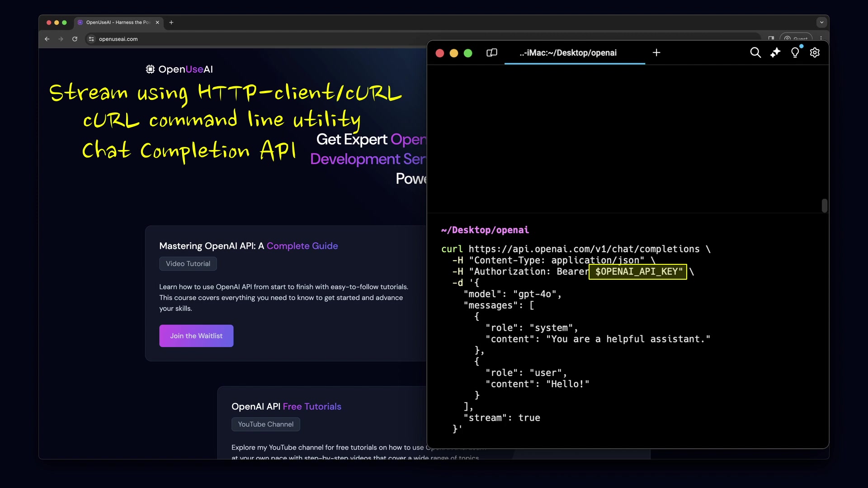Click the Video Tutorial badge
This screenshot has height=488, width=868.
tap(188, 263)
